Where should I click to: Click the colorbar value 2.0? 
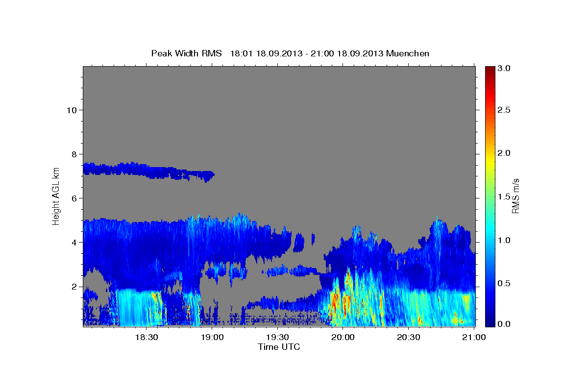coord(505,153)
